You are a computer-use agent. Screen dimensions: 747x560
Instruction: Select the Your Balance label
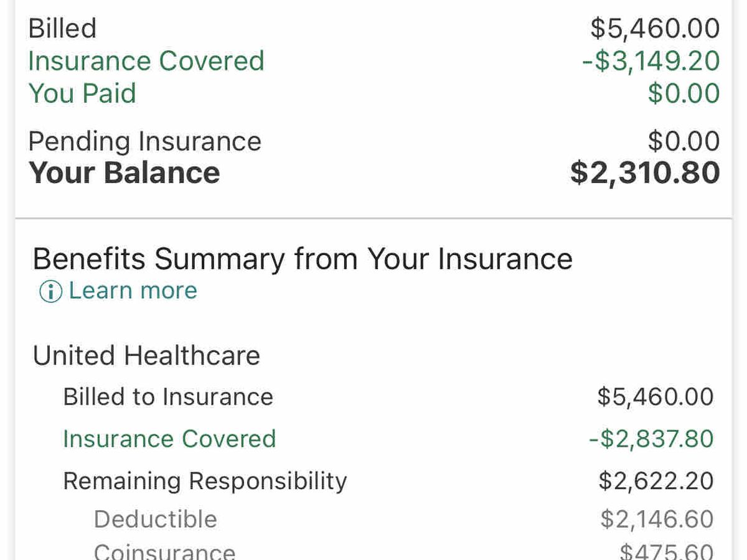coord(125,172)
